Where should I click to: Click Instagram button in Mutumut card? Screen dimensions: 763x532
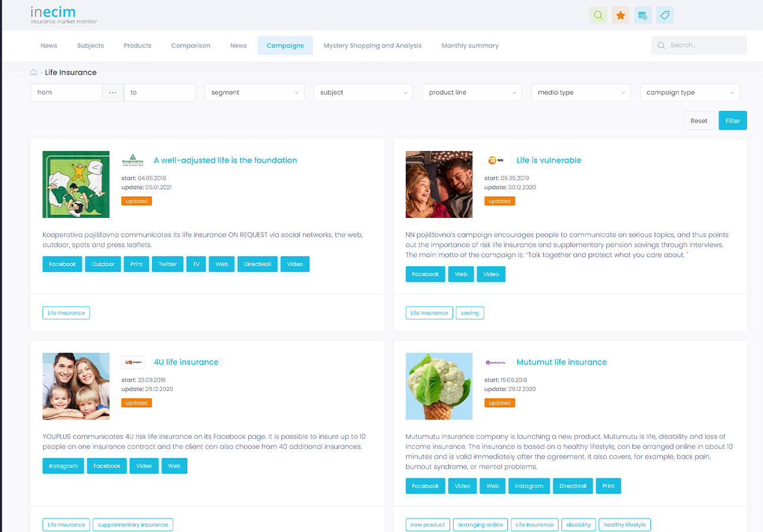tap(529, 486)
